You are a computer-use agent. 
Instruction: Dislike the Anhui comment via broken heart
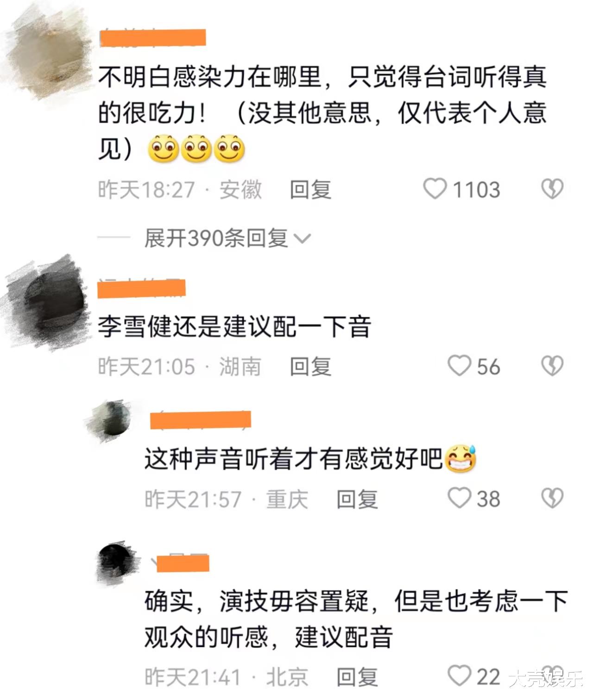pyautogui.click(x=552, y=189)
